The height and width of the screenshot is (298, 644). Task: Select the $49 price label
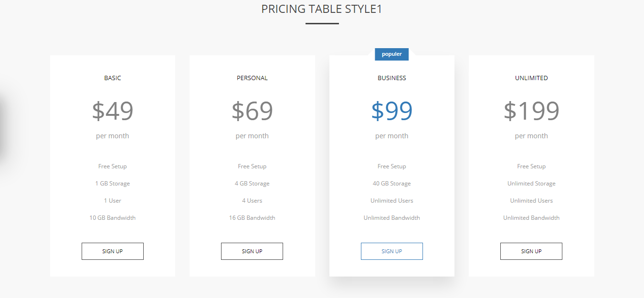tap(112, 111)
